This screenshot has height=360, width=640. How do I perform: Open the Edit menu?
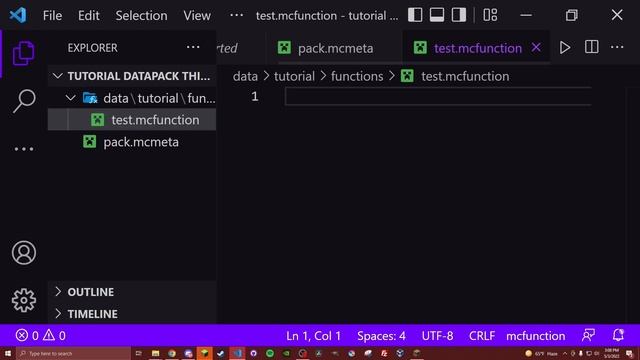point(89,16)
